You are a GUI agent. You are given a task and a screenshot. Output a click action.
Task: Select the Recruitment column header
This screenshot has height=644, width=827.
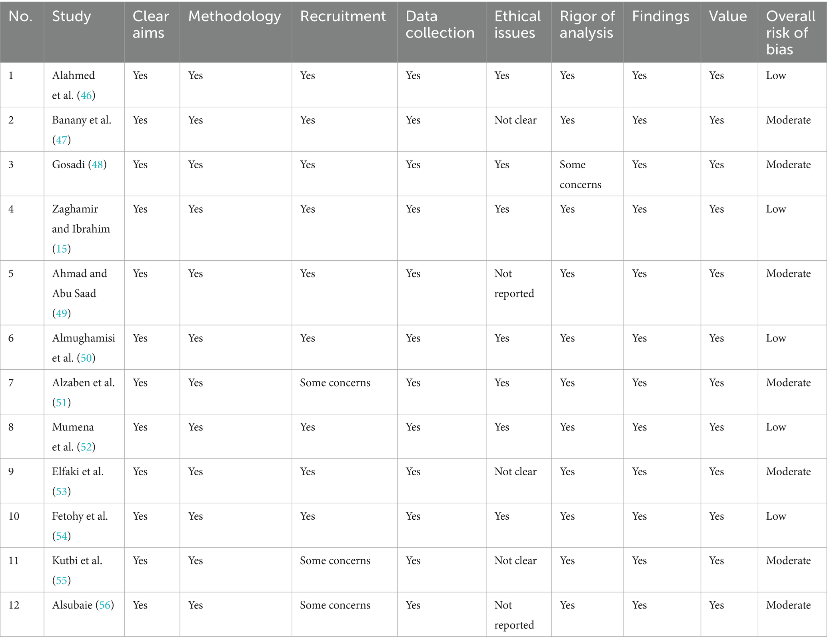pos(343,16)
